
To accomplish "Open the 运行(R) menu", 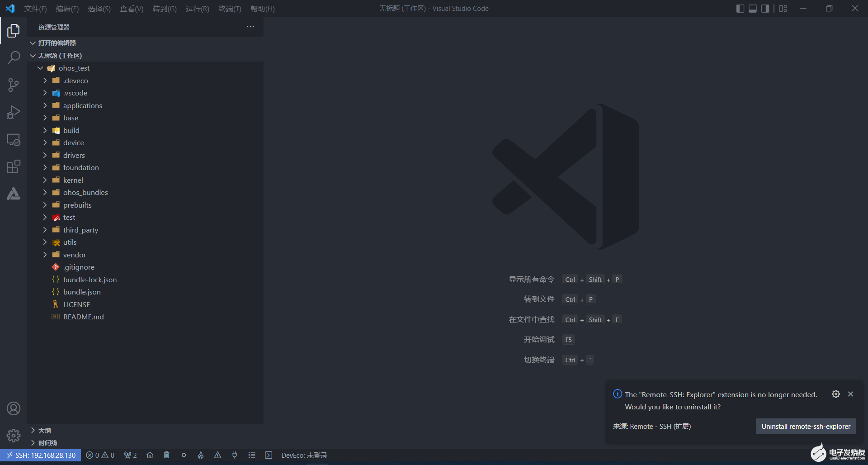I will pos(198,9).
